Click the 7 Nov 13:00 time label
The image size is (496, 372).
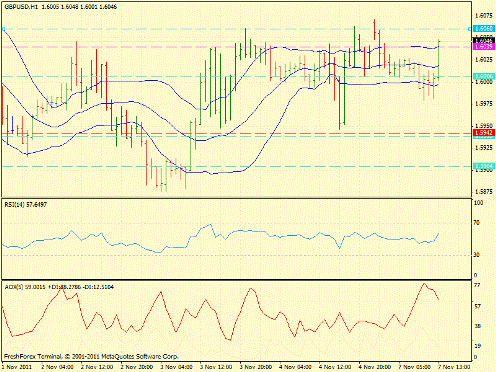point(454,367)
